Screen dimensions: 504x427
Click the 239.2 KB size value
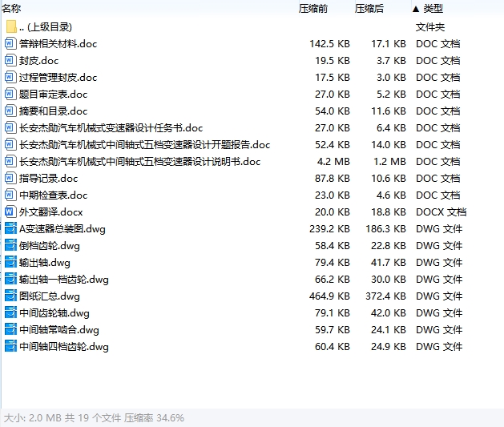click(x=329, y=229)
